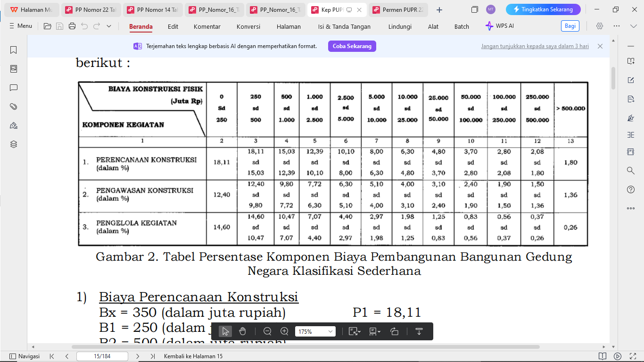The image size is (644, 362).
Task: Add a new tab with plus button
Action: point(439,9)
